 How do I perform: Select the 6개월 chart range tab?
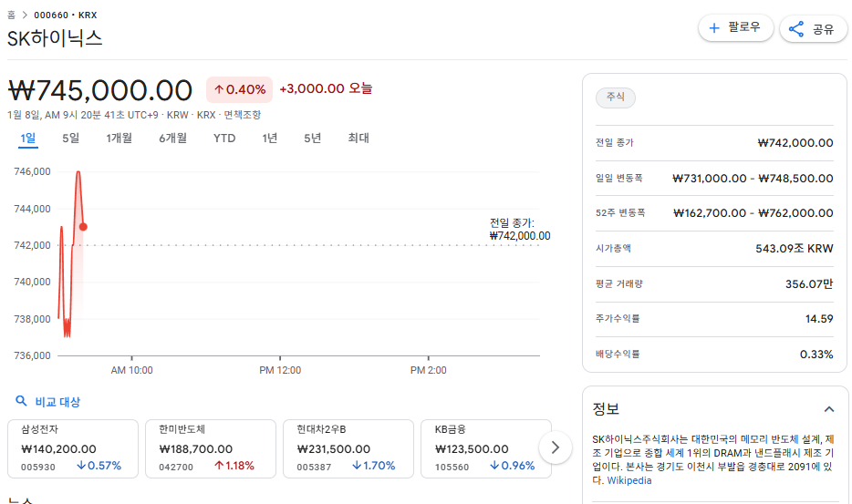click(x=172, y=138)
